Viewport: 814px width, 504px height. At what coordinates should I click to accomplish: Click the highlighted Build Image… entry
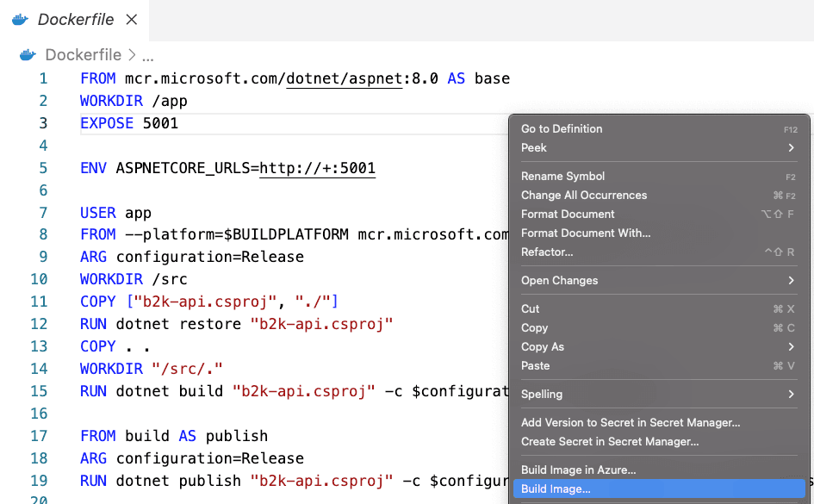click(659, 489)
